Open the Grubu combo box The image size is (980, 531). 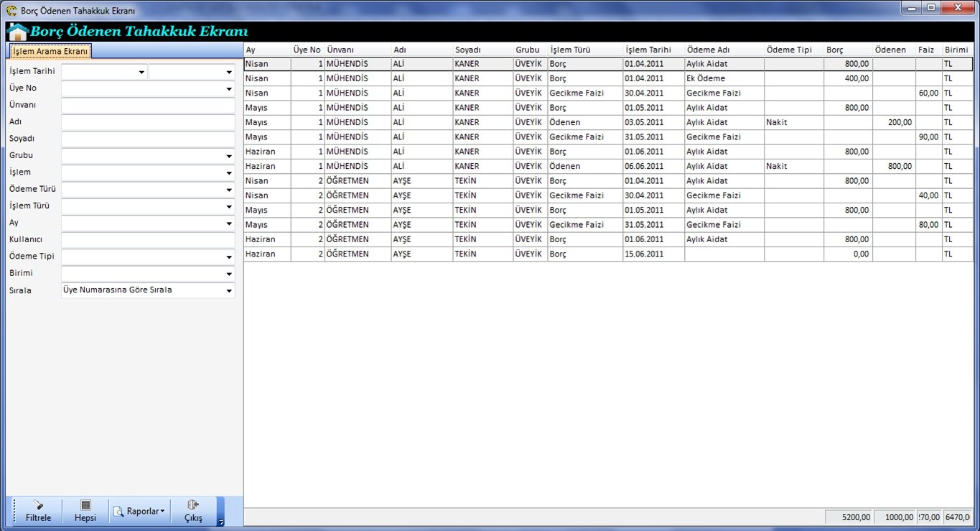click(x=229, y=157)
